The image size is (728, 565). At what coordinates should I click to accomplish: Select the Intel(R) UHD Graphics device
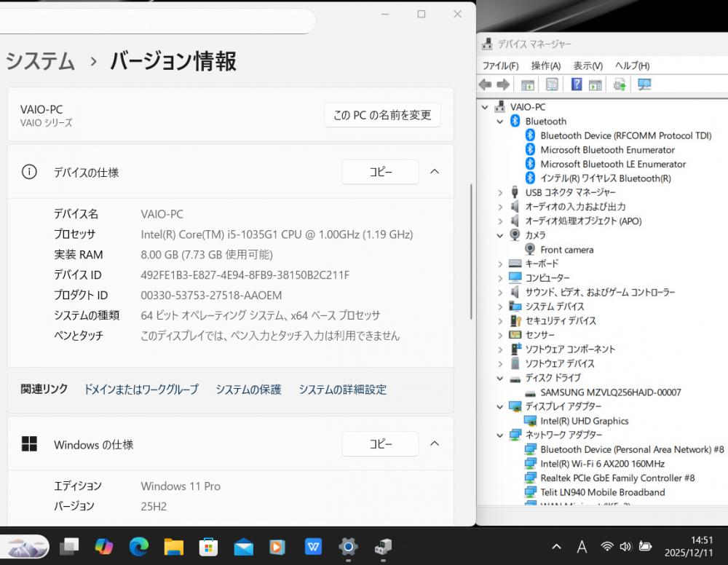[x=584, y=421]
